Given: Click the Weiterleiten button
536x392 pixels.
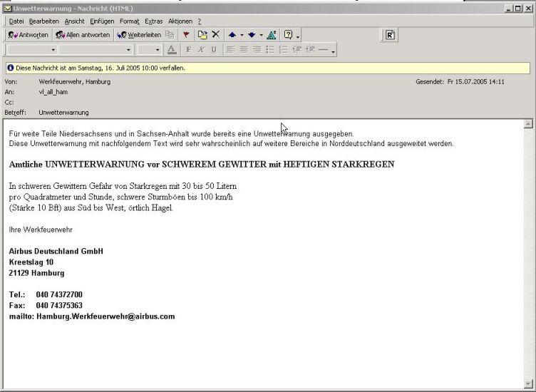Looking at the screenshot, I should point(139,35).
